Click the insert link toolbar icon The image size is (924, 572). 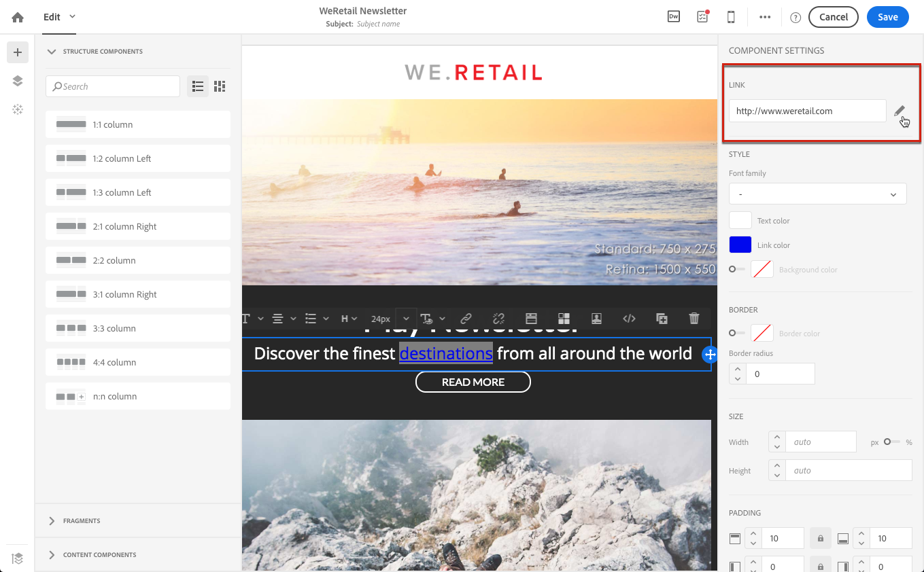[x=466, y=319]
